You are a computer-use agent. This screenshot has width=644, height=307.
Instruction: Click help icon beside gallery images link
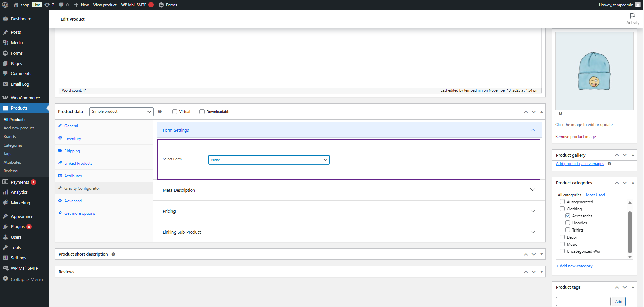[x=609, y=164]
